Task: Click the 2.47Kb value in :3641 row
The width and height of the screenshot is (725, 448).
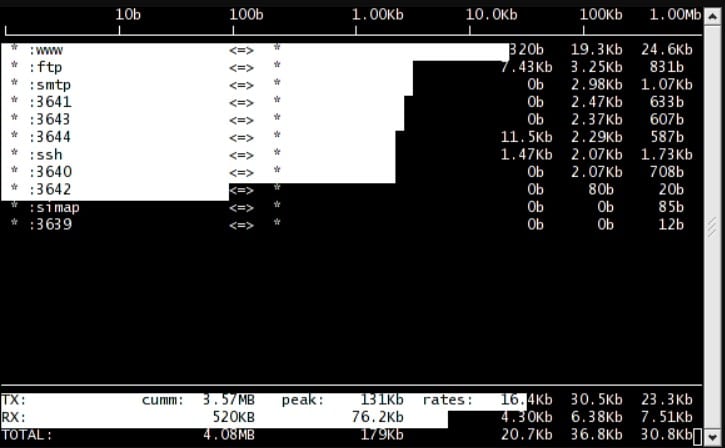Action: tap(596, 102)
